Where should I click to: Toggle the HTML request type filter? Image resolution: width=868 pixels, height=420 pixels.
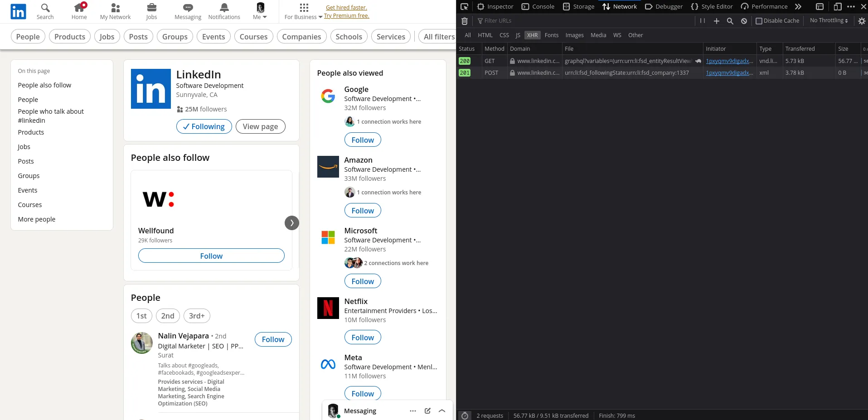tap(485, 35)
